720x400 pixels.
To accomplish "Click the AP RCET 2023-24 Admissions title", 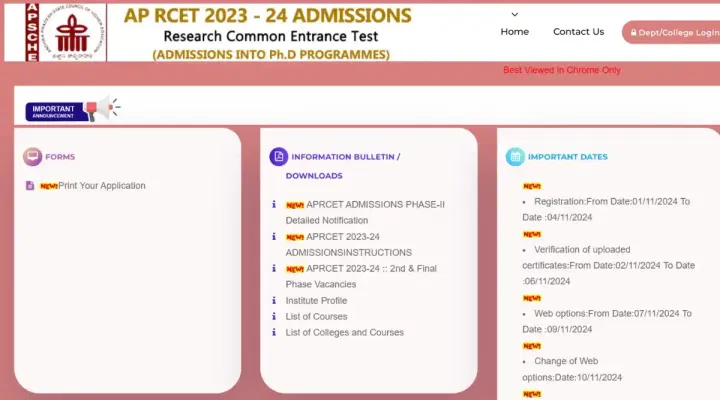I will point(267,16).
